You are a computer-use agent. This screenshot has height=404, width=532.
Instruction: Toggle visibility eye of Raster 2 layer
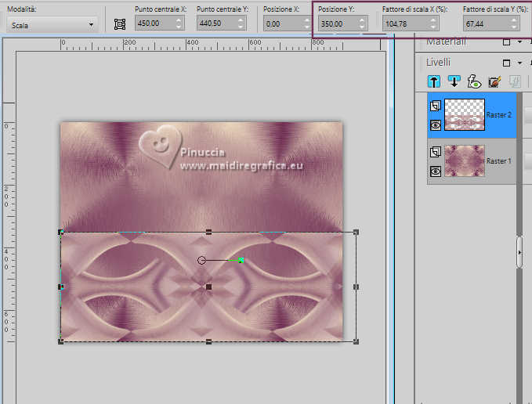pos(436,125)
